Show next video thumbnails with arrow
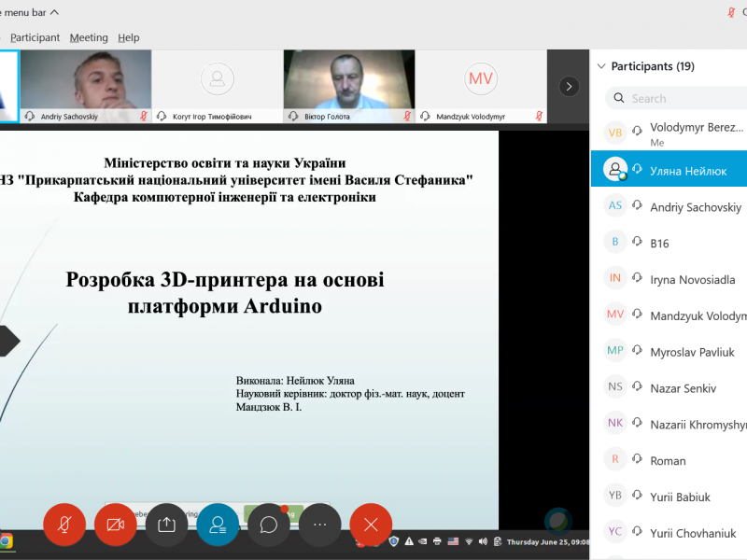The height and width of the screenshot is (560, 747). [569, 86]
